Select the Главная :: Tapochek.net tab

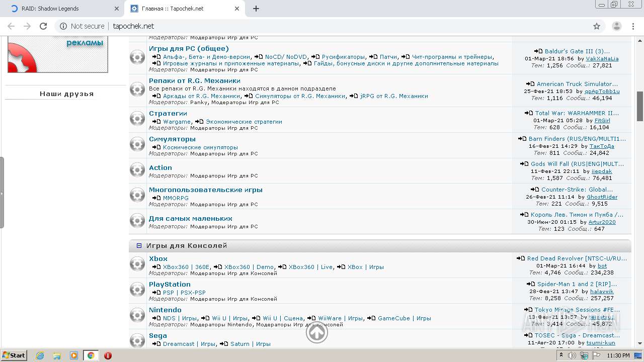pos(185,9)
